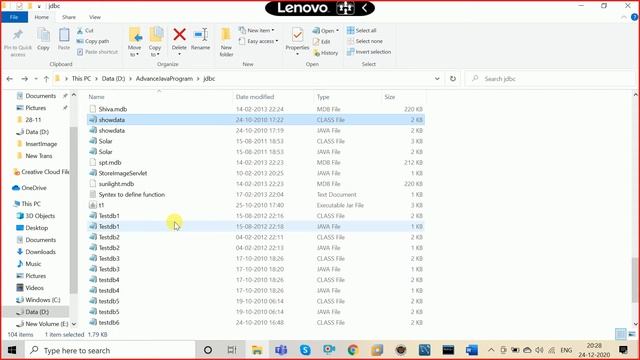Switch to the Details view layout icon

pos(620,334)
